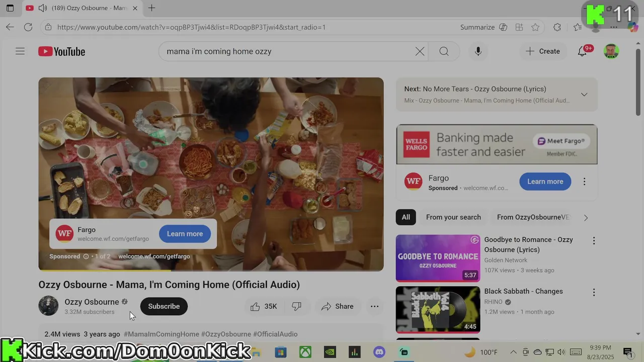Open Goodbye to Romance video thumbnail
Image resolution: width=644 pixels, height=362 pixels.
click(438, 258)
